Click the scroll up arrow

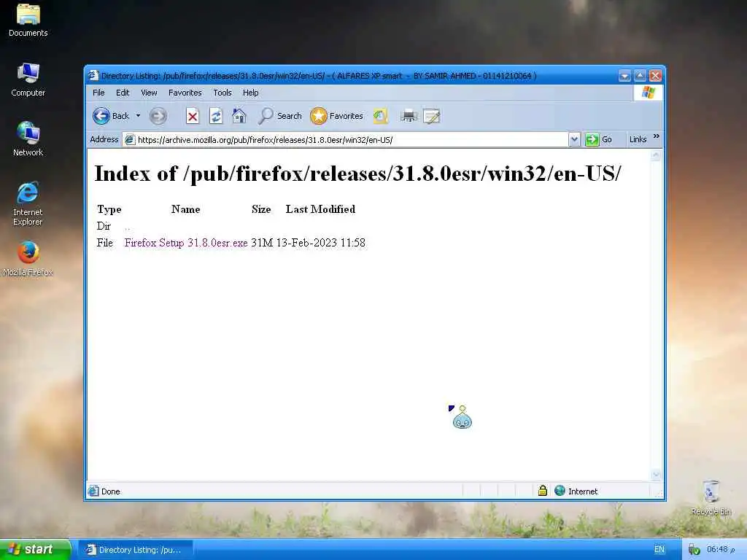656,156
